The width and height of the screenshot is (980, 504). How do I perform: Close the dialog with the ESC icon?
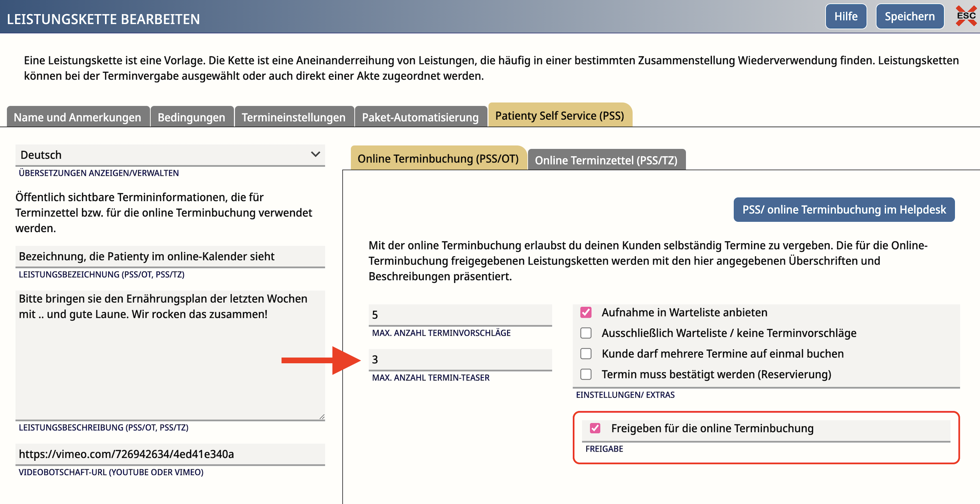coord(966,16)
